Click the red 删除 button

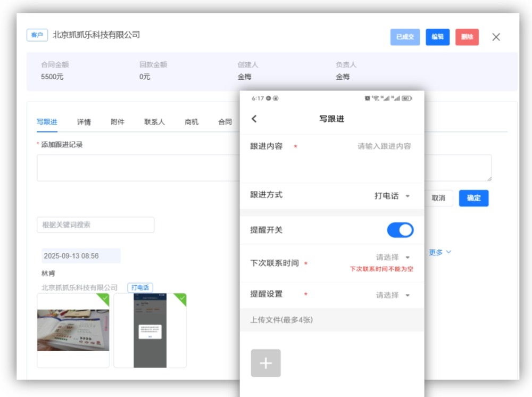(467, 37)
